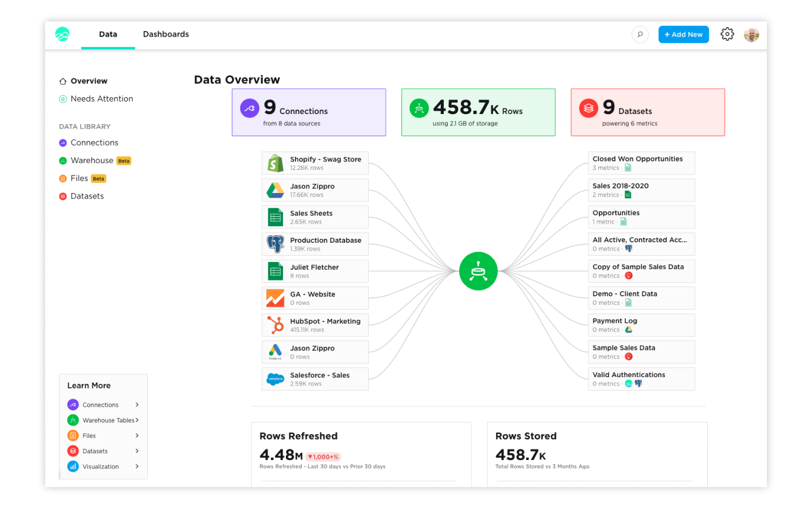Image resolution: width=812 pixels, height=508 pixels.
Task: Click the HubSpot Marketing source icon
Action: tap(275, 325)
